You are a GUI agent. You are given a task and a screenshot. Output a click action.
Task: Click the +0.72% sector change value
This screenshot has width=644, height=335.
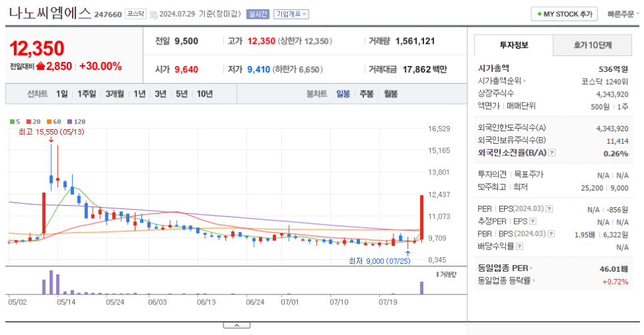pos(615,282)
